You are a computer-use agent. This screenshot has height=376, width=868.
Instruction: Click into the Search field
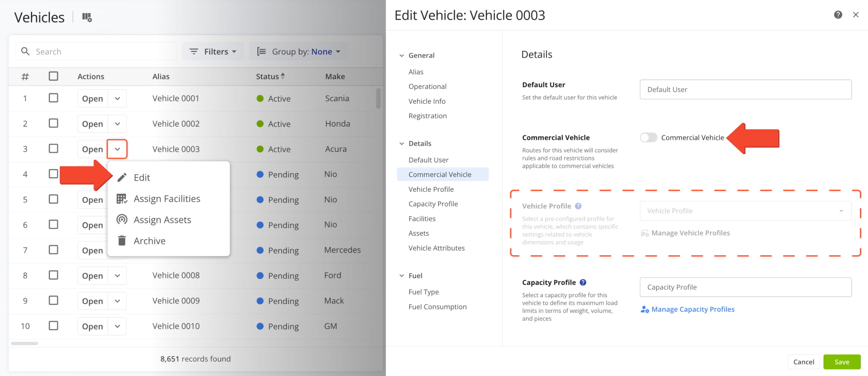(96, 51)
